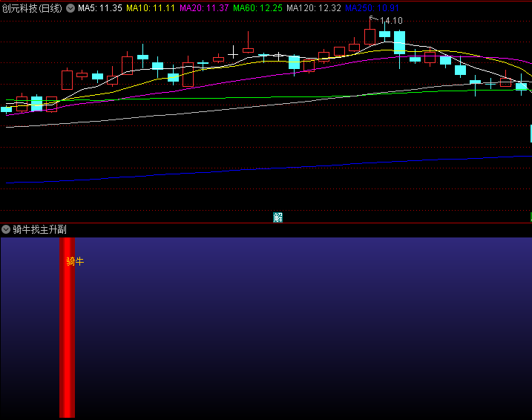Screen dimensions: 532x420
Task: Click the 14.10 high price label
Action: 391,21
